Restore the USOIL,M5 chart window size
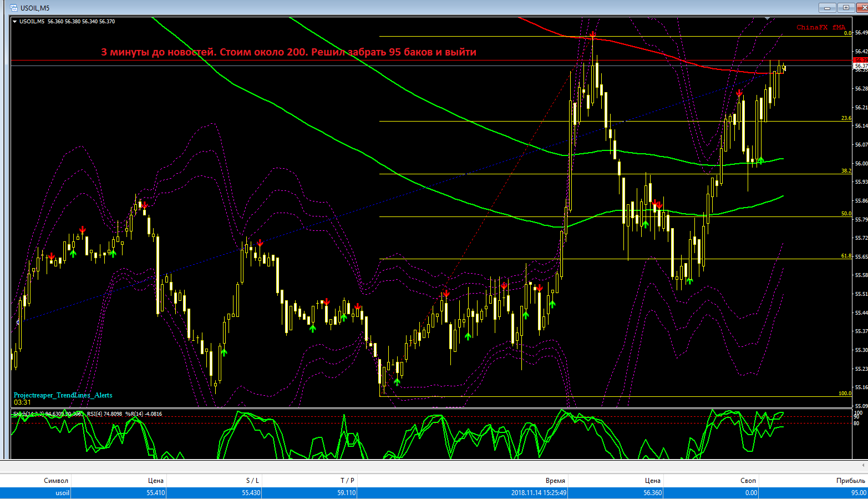This screenshot has width=868, height=499. tap(846, 8)
